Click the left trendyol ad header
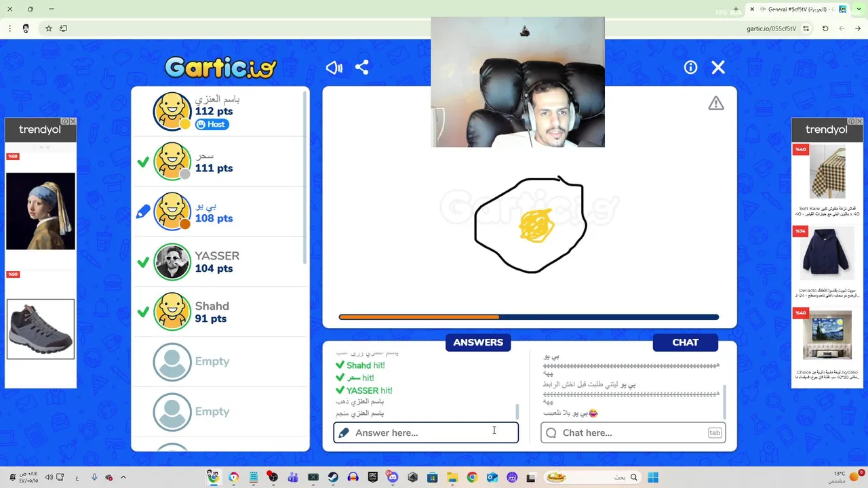Image resolution: width=868 pixels, height=488 pixels. tap(40, 129)
